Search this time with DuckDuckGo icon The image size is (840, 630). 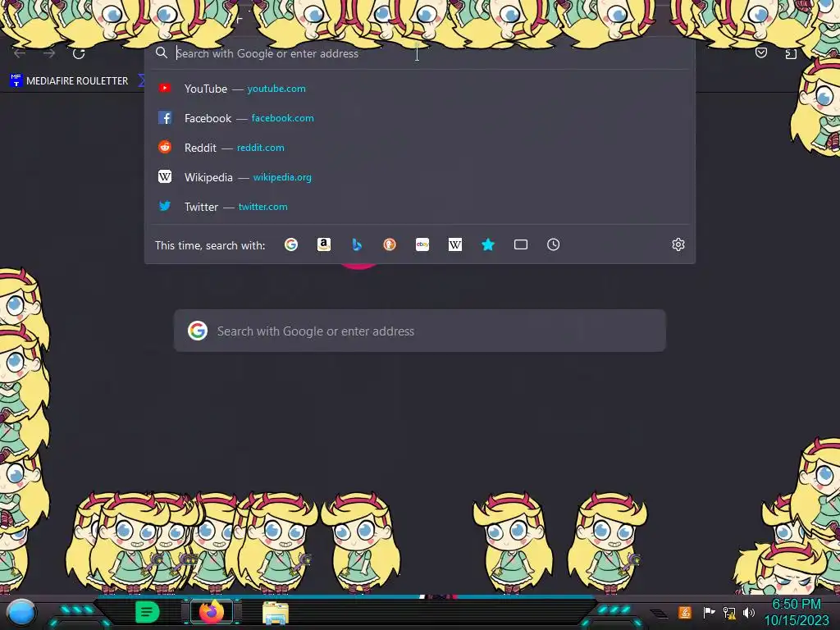[390, 244]
